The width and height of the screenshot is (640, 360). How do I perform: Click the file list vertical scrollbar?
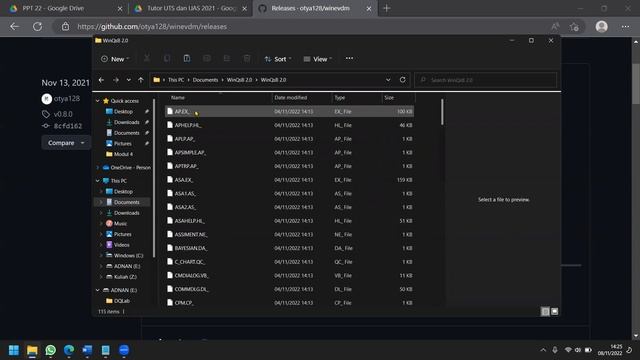[x=442, y=112]
